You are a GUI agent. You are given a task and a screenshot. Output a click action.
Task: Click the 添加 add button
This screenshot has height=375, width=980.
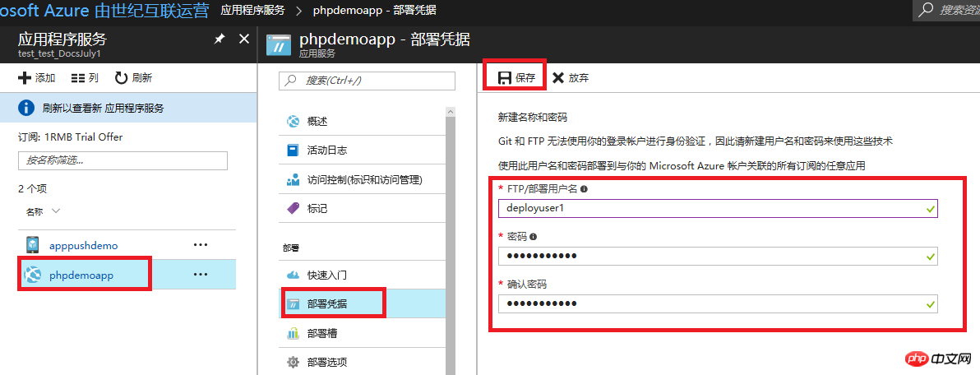37,78
